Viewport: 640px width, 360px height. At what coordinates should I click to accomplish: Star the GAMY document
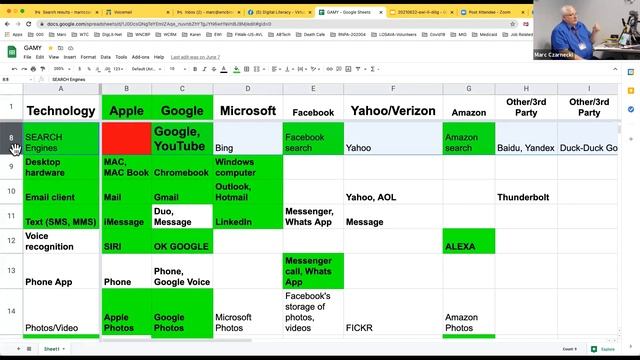51,48
